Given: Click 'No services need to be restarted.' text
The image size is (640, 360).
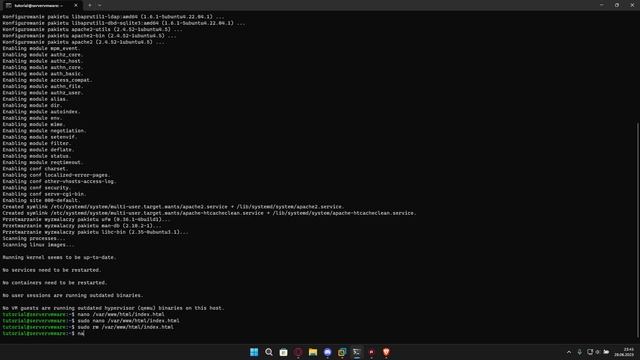Looking at the screenshot, I should (51, 270).
